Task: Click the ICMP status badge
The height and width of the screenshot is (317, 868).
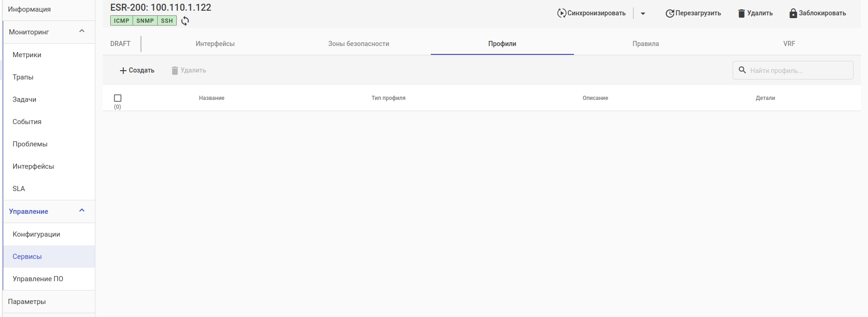Action: click(x=121, y=20)
